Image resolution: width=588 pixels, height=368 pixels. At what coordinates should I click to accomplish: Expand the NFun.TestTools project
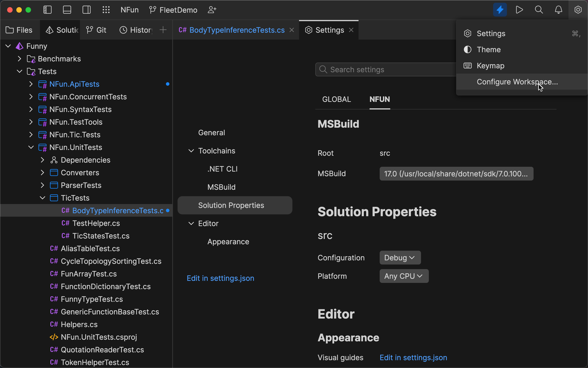[31, 122]
